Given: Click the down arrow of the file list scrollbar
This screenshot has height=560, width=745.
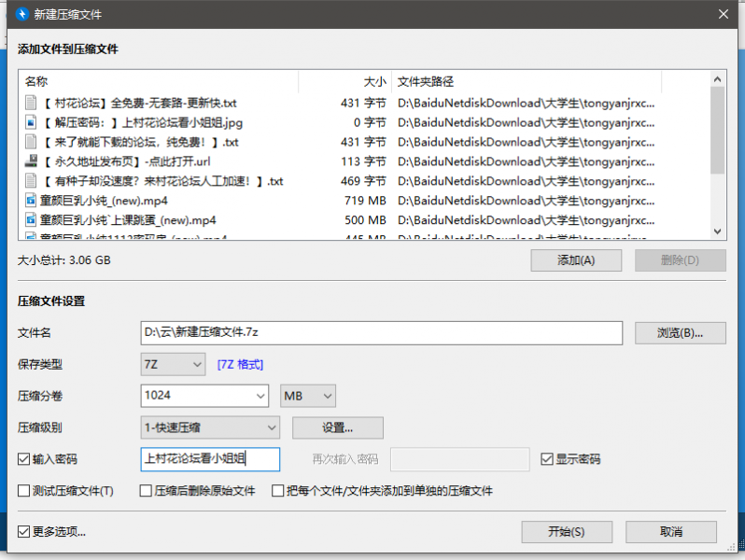Looking at the screenshot, I should point(717,231).
